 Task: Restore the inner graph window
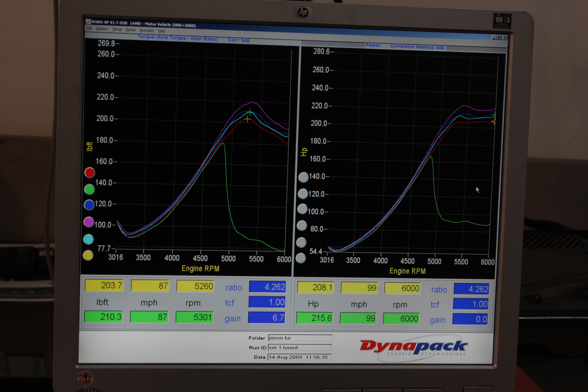pyautogui.click(x=499, y=37)
